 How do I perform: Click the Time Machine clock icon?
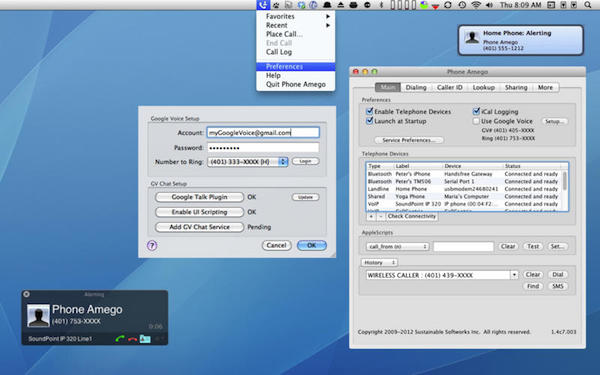click(462, 5)
